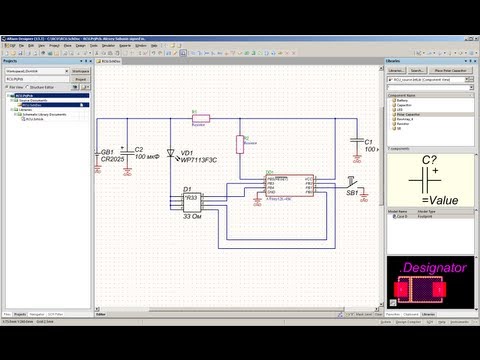Click Place Polar Capacitor button
480x360 pixels.
click(x=451, y=70)
